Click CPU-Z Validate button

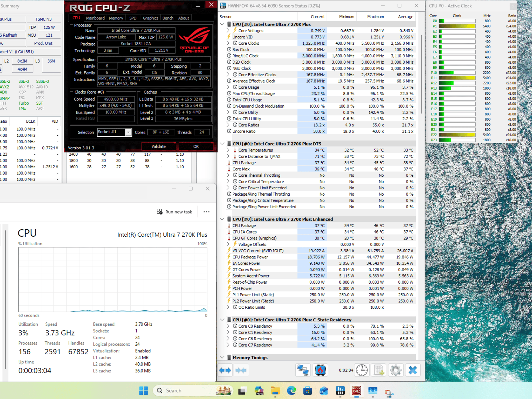click(158, 147)
